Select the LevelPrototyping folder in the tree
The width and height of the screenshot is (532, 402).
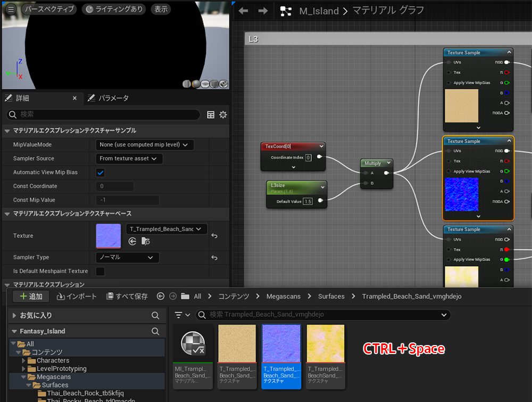61,368
